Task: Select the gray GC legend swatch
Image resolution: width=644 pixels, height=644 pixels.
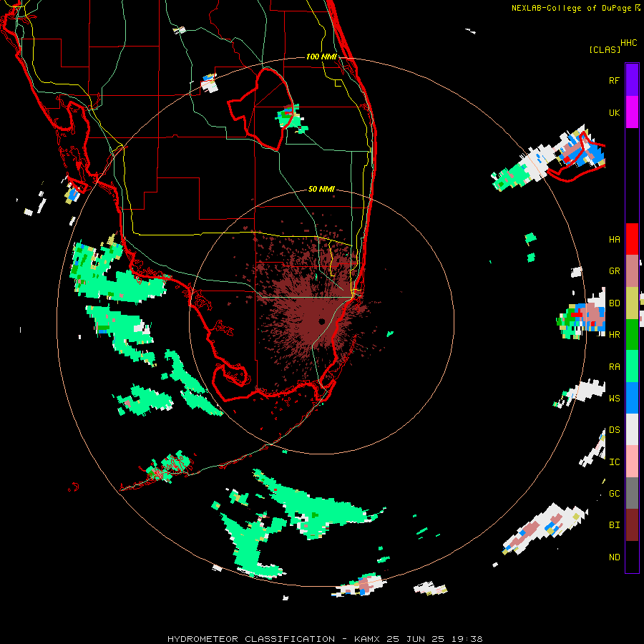Action: 632,493
